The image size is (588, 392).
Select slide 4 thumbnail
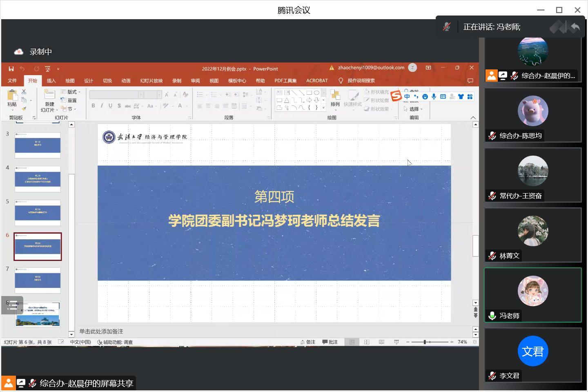click(x=38, y=179)
